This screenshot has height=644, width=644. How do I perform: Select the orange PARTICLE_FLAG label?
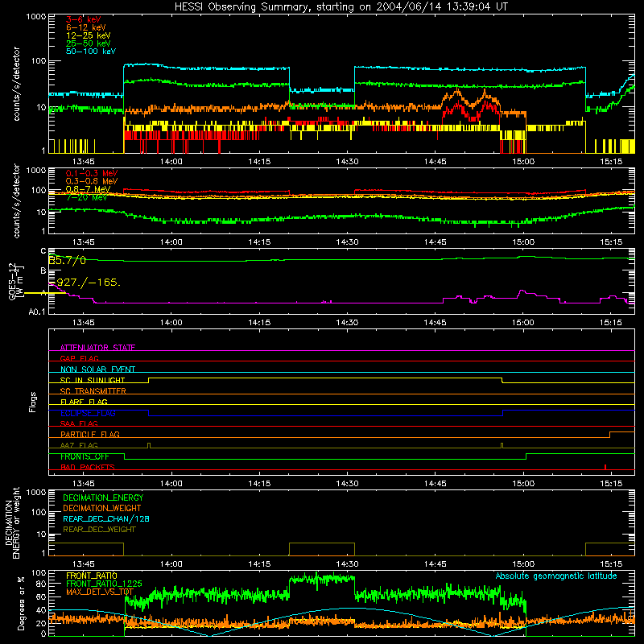[90, 434]
